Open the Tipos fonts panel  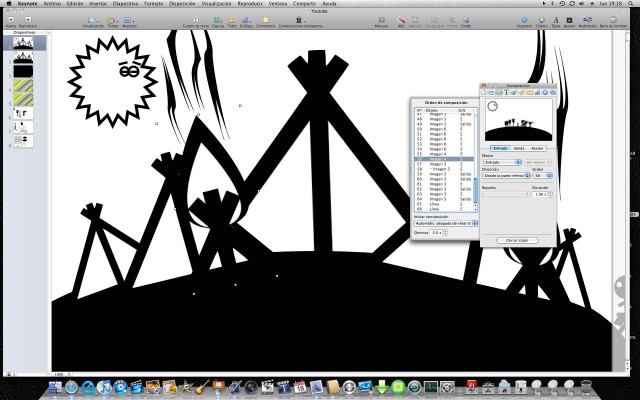click(x=556, y=22)
